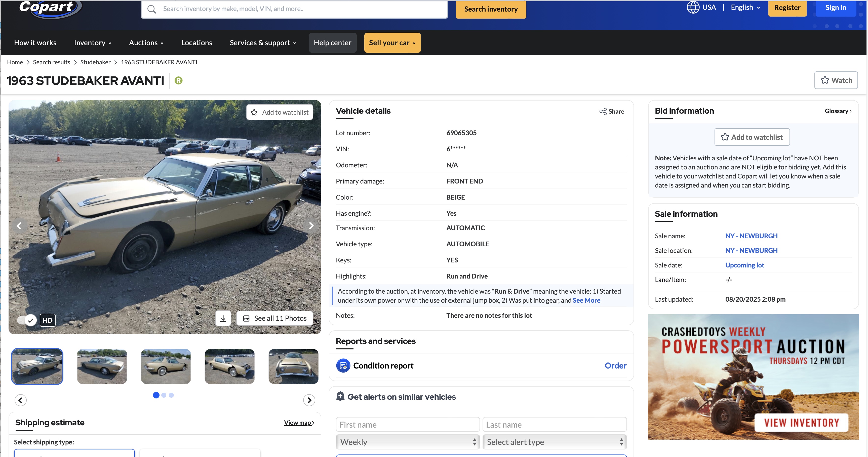Image resolution: width=868 pixels, height=457 pixels.
Task: Add to watchlist in Bid information
Action: 752,137
